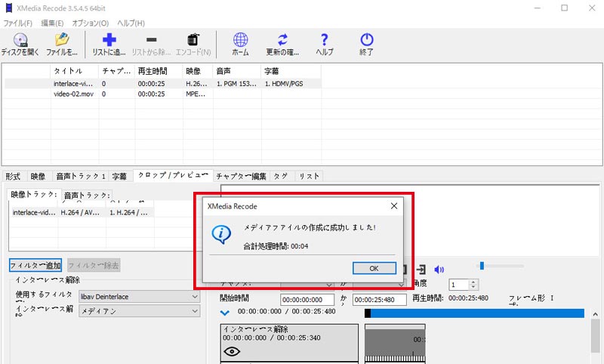Screen dimensions: 604x364
Task: Maximize the XMedia Recode window
Action: point(564,8)
